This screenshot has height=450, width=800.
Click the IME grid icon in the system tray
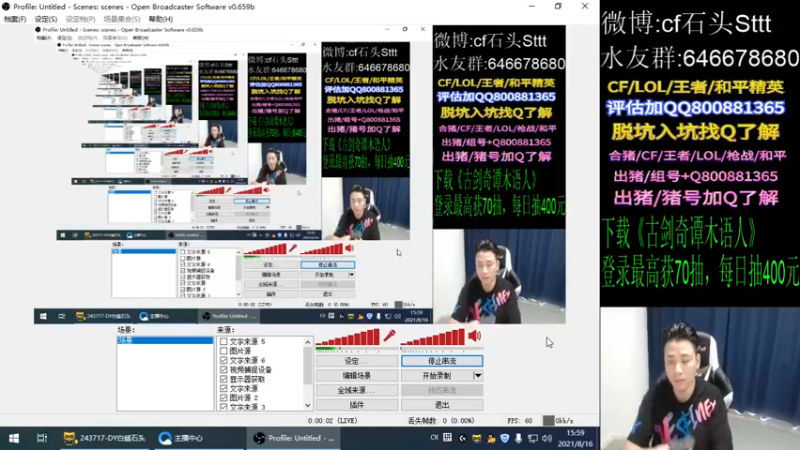pos(447,438)
